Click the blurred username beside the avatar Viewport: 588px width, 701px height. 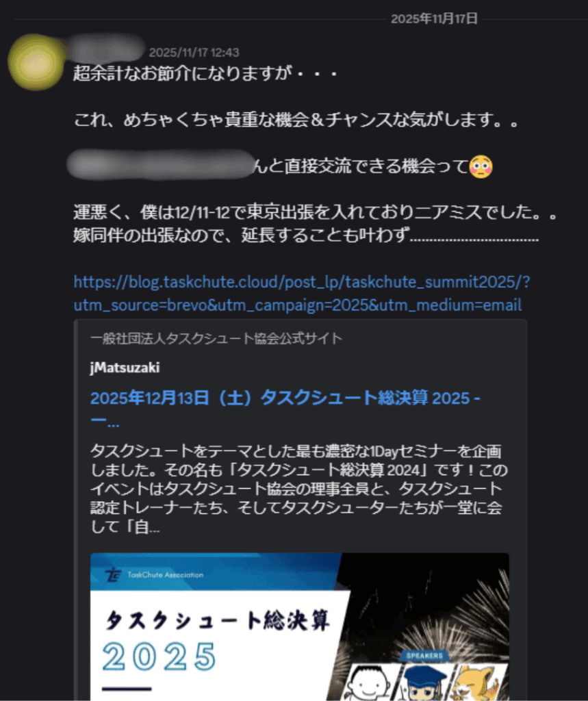[x=107, y=49]
